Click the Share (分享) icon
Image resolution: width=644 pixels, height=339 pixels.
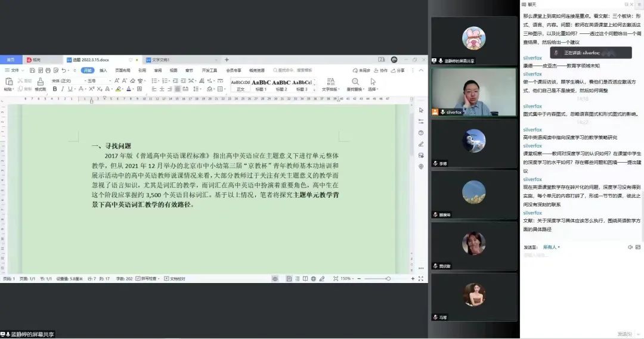pyautogui.click(x=398, y=70)
